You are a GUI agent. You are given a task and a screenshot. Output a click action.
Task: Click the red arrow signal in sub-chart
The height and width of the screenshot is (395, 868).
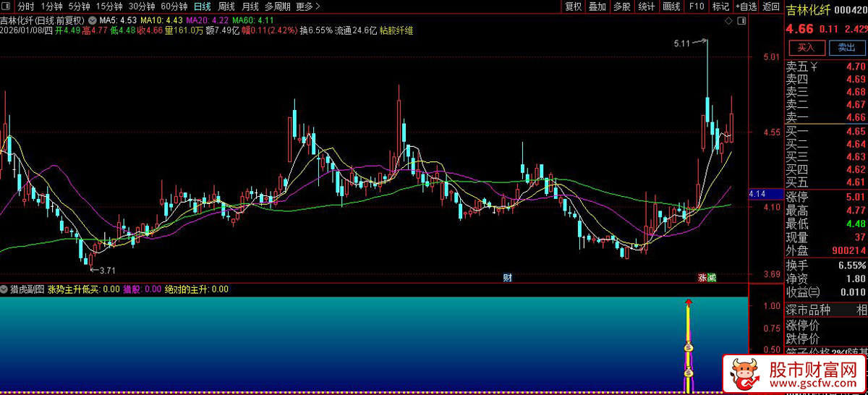[689, 302]
